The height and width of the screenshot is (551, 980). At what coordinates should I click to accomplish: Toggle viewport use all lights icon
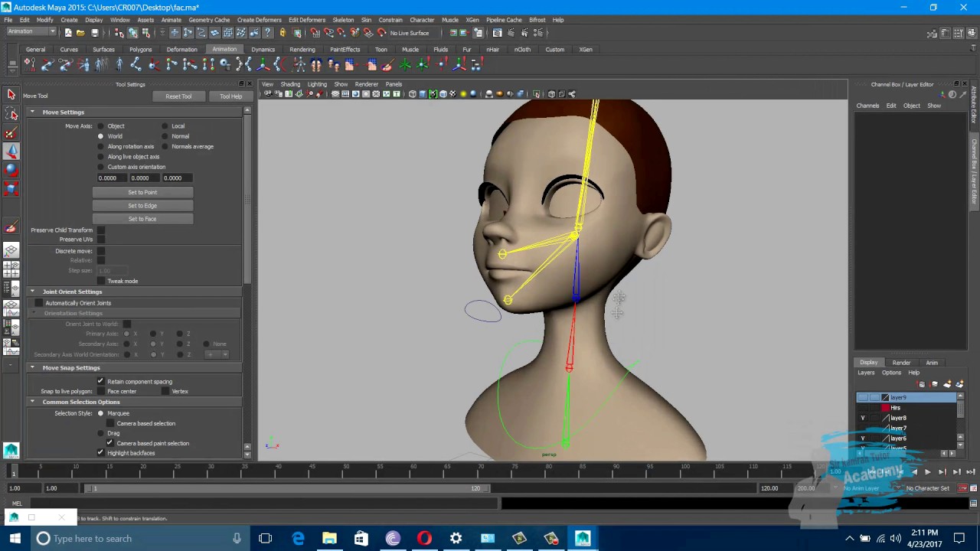462,94
